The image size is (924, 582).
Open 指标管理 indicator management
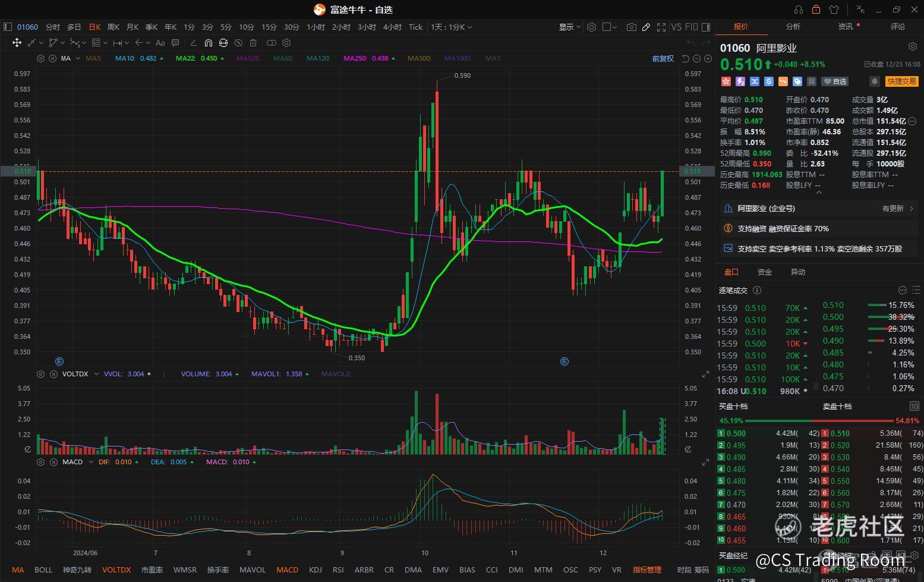pyautogui.click(x=647, y=570)
